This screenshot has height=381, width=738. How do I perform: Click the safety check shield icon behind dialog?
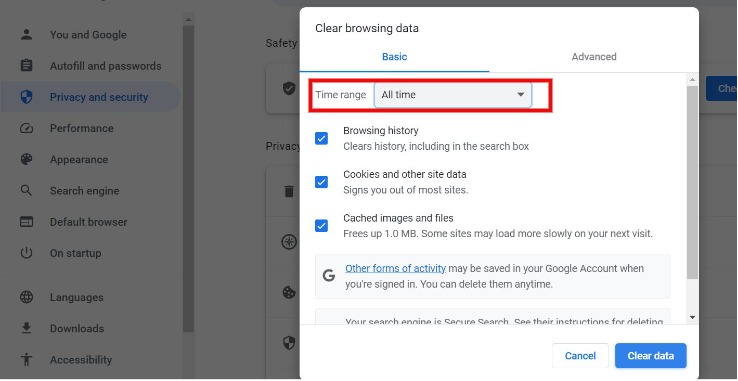pyautogui.click(x=289, y=88)
